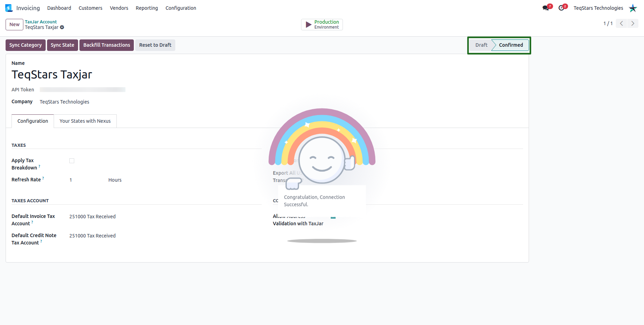Show help tooltip for Refresh Rate
Screen dimensions: 644x325
click(x=43, y=178)
